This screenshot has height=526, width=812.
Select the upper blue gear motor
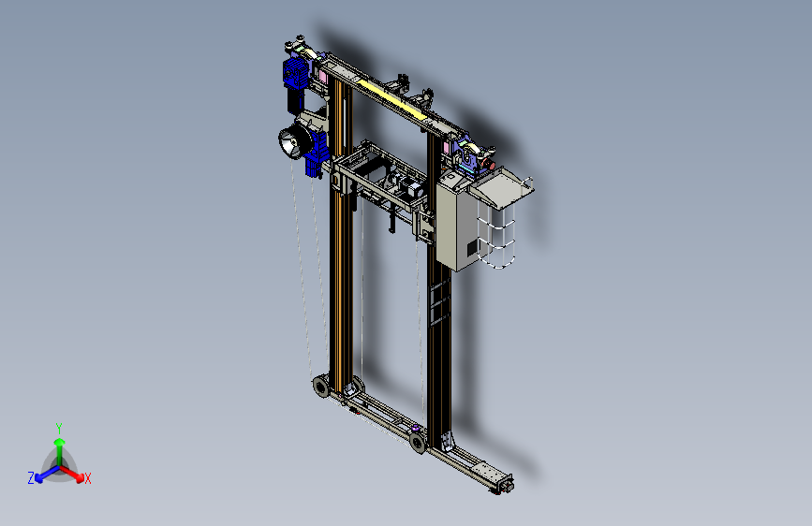click(296, 73)
